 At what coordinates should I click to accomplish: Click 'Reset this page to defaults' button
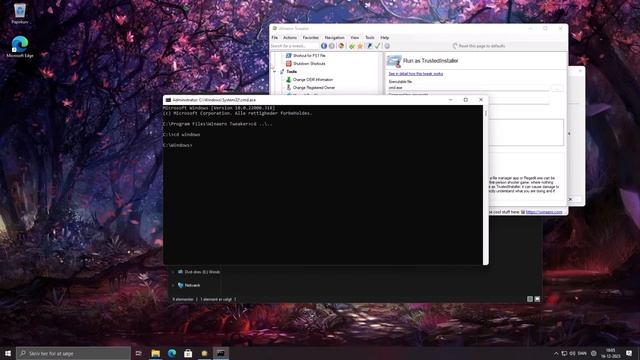(479, 46)
